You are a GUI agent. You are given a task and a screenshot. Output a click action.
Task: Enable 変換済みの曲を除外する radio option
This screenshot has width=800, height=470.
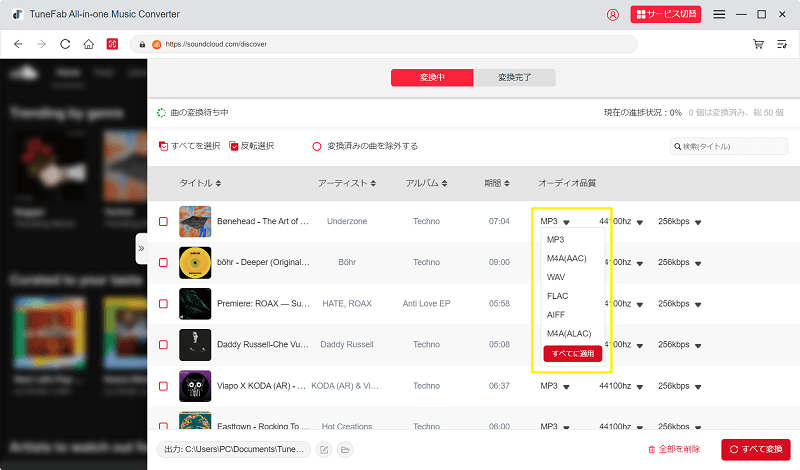(x=317, y=146)
